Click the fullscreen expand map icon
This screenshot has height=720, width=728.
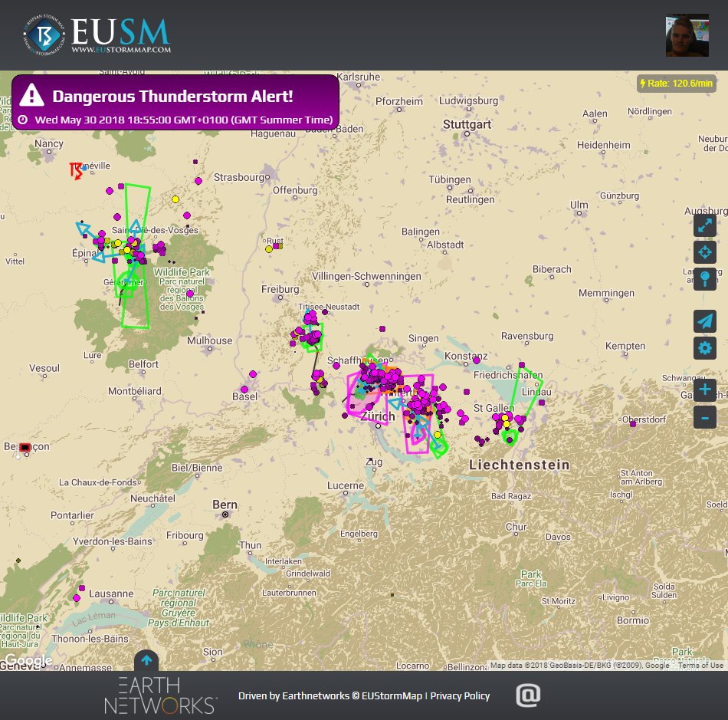(705, 225)
